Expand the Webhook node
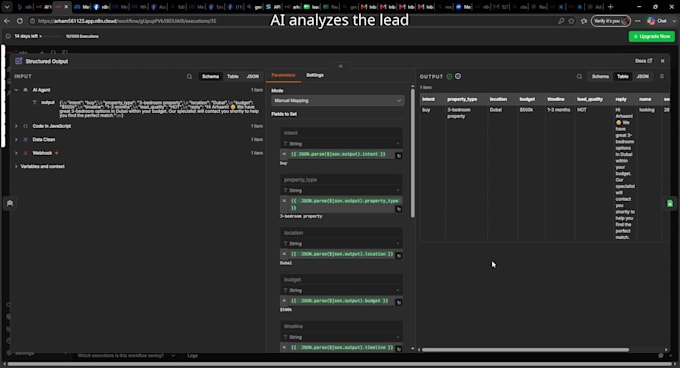The width and height of the screenshot is (680, 368). tap(16, 153)
